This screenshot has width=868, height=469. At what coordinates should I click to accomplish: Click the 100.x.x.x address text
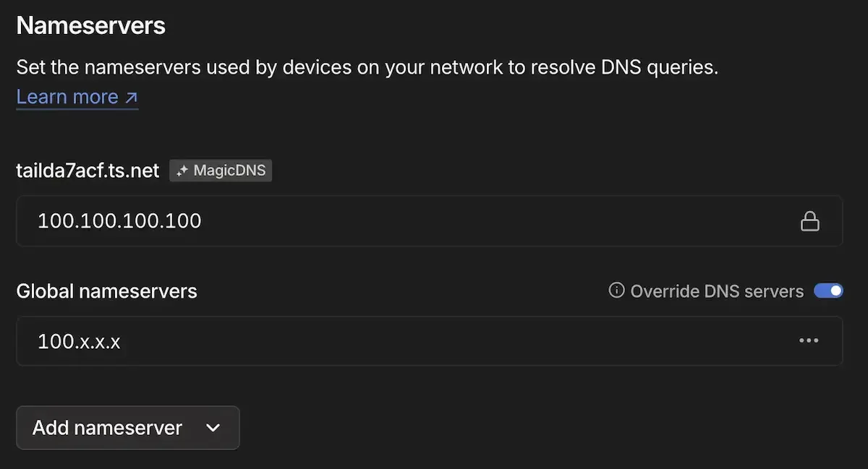[x=79, y=341]
